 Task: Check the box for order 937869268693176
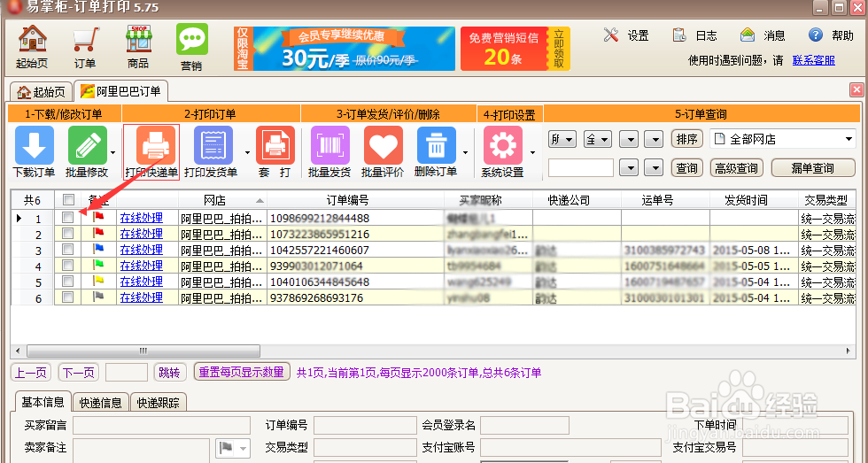67,297
